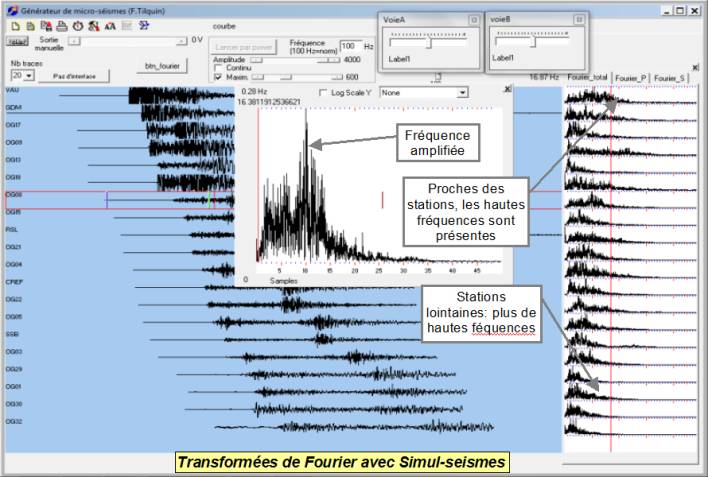Click the printer icon in toolbar
This screenshot has height=477, width=708.
click(62, 25)
